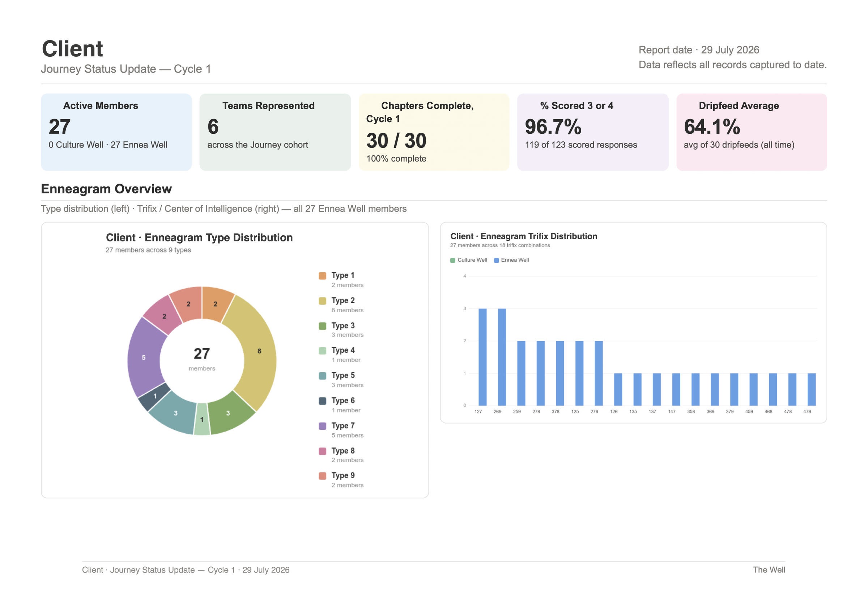Click 'Journey Status Update — Cycle 1' subtitle
The image size is (868, 613).
[126, 69]
